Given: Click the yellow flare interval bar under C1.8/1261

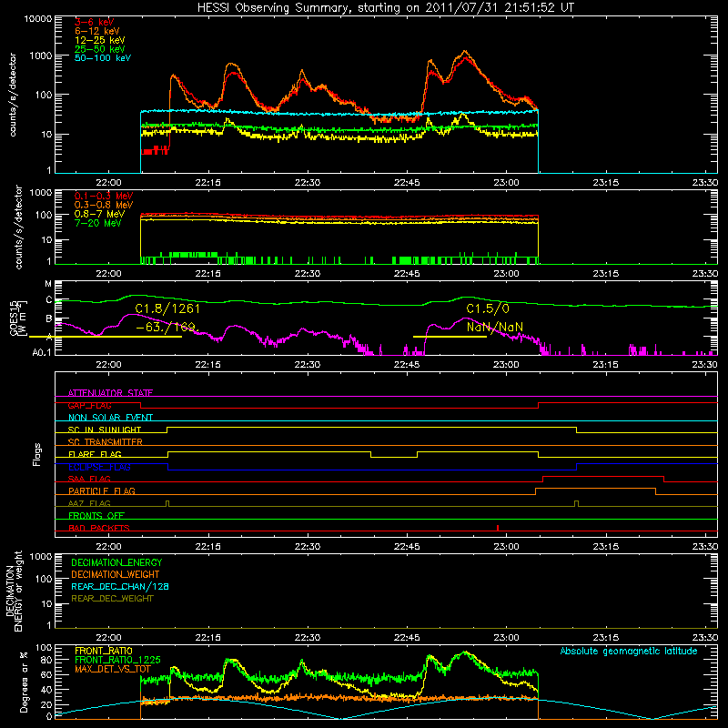Looking at the screenshot, I should pyautogui.click(x=106, y=336).
